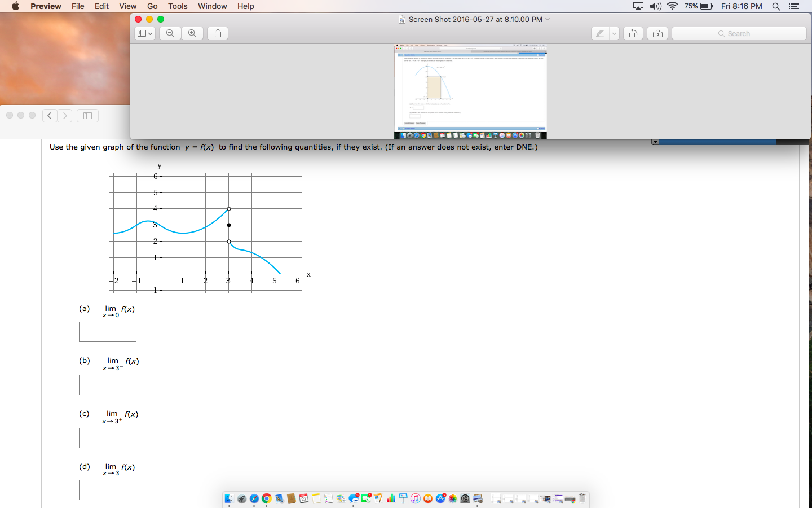
Task: Click the answer box for part (a)
Action: [x=107, y=332]
